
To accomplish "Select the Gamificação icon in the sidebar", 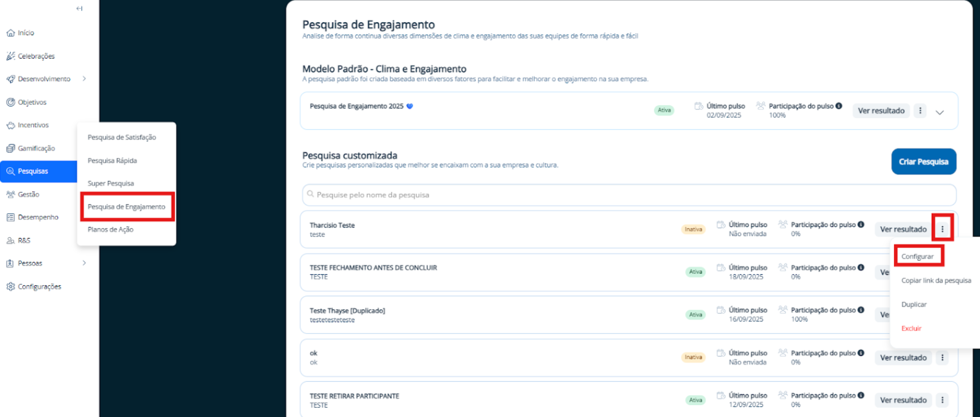I will pos(10,148).
